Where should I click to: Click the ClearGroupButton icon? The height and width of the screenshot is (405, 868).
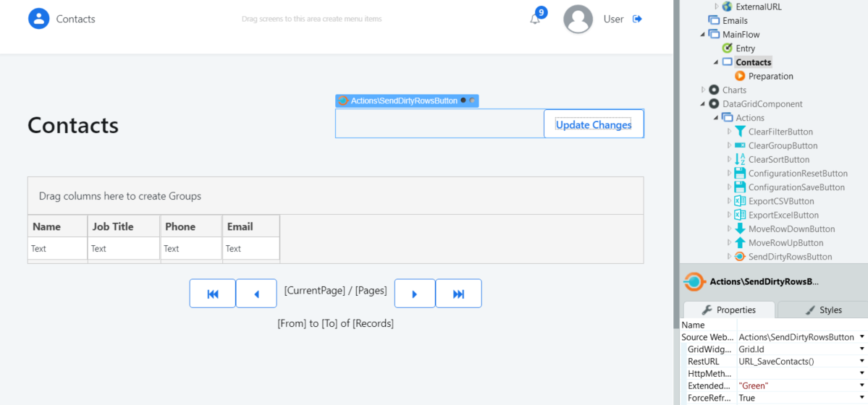pos(740,145)
